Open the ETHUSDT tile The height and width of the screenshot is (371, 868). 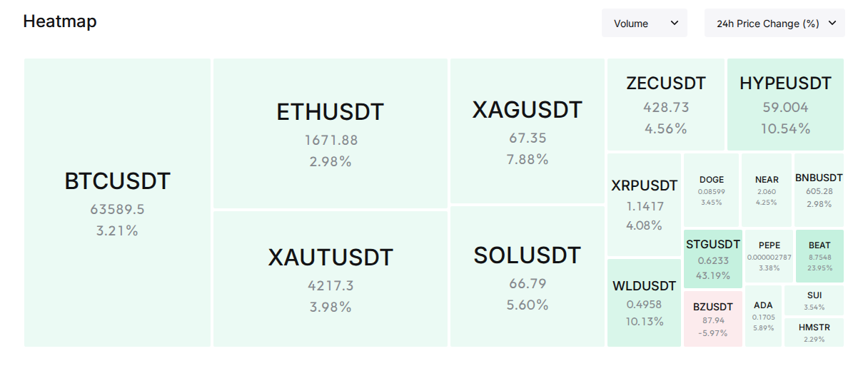coord(330,133)
